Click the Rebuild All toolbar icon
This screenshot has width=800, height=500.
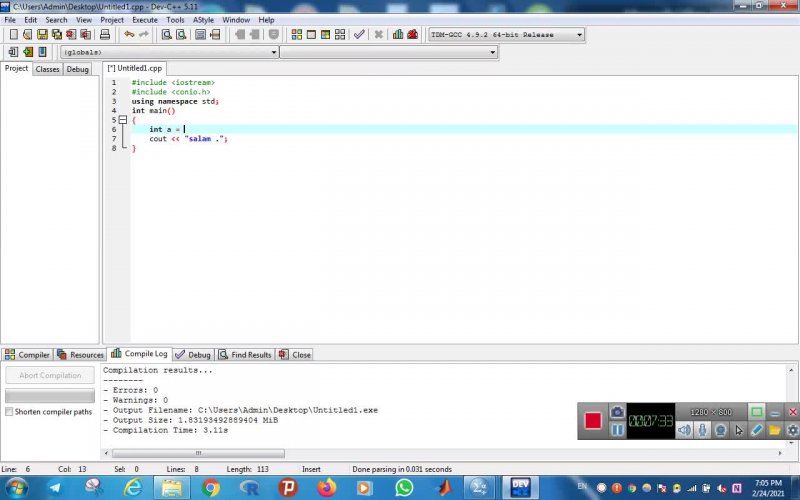pos(340,35)
